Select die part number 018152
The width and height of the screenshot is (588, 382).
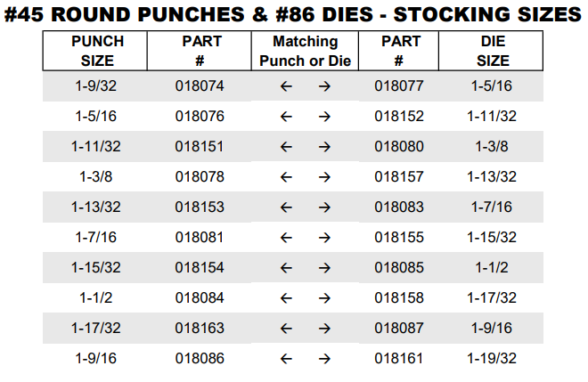tap(398, 117)
